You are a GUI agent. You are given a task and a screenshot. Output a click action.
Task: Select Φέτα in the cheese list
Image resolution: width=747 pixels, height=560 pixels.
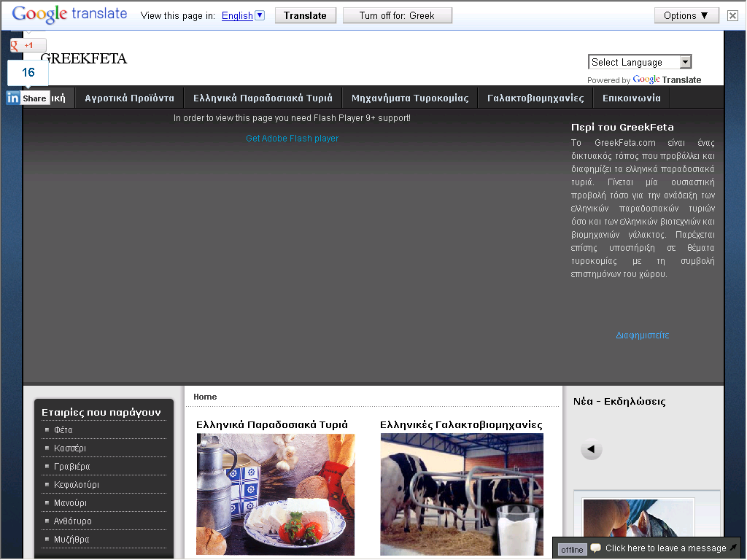point(63,430)
